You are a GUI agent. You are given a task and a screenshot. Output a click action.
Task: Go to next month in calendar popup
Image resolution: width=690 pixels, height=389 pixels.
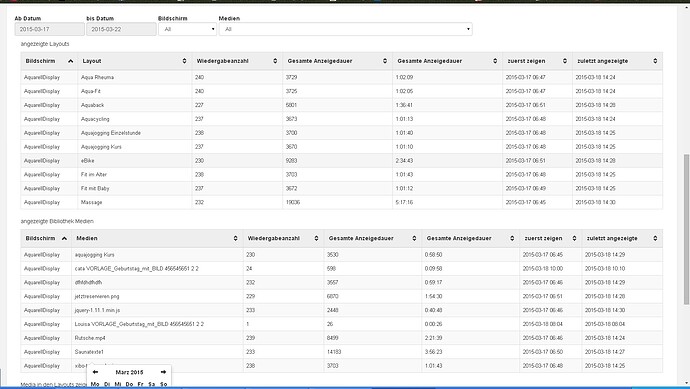(x=163, y=372)
